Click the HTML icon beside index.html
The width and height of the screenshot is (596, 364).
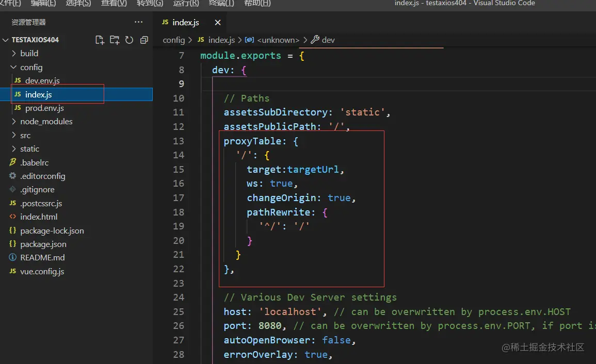click(12, 217)
